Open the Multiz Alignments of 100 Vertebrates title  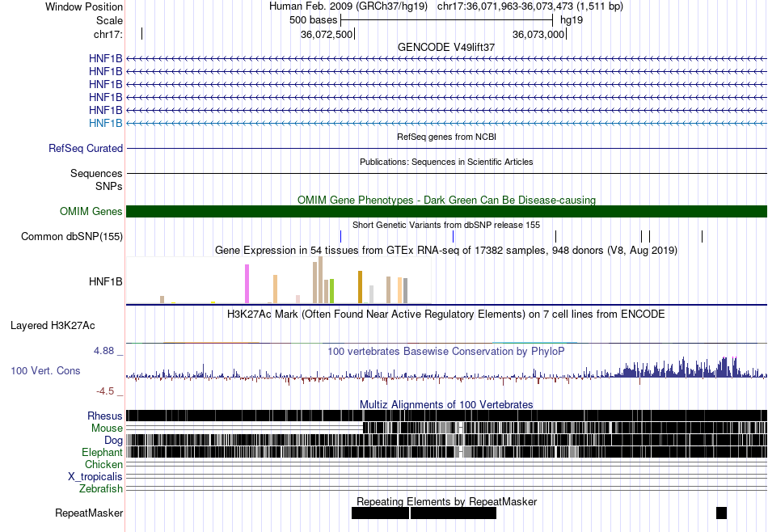pos(446,404)
